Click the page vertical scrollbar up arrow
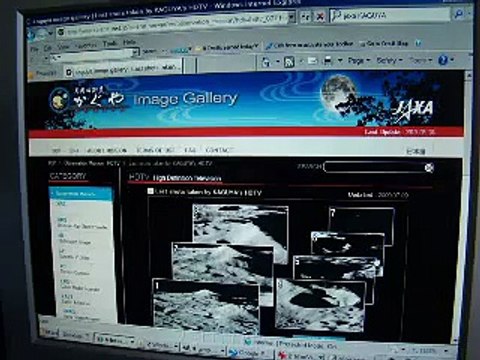This screenshot has width=480, height=360. pos(468,76)
